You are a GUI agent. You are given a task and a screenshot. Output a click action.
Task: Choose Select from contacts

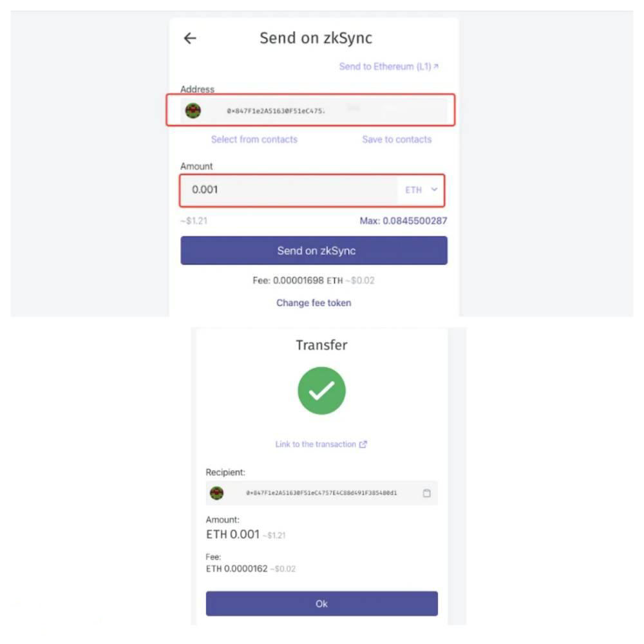pos(254,140)
